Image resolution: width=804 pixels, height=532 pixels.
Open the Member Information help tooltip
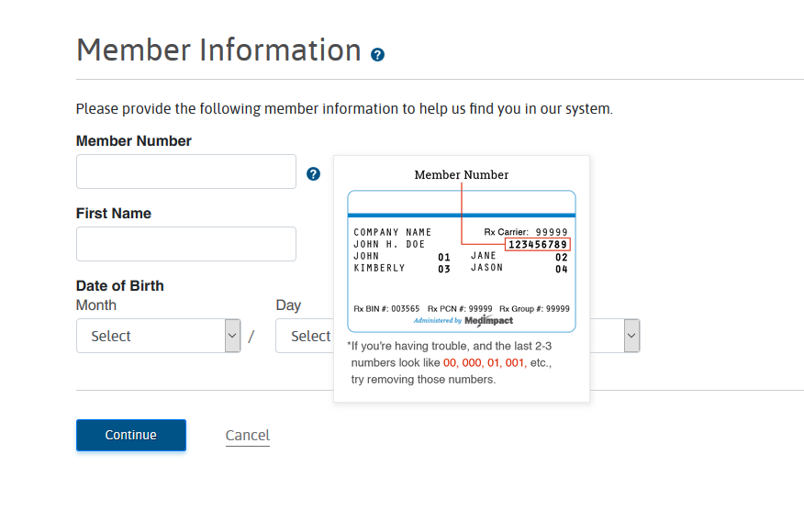(x=377, y=55)
